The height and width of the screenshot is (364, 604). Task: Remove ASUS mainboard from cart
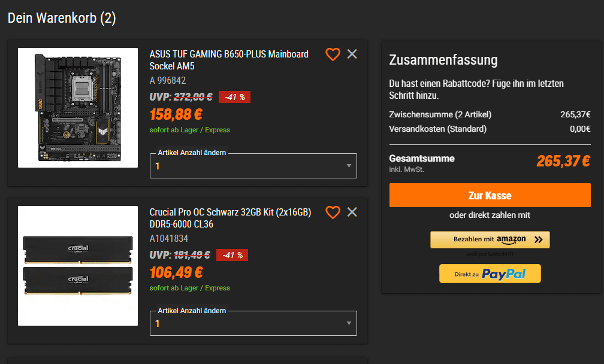(x=352, y=54)
